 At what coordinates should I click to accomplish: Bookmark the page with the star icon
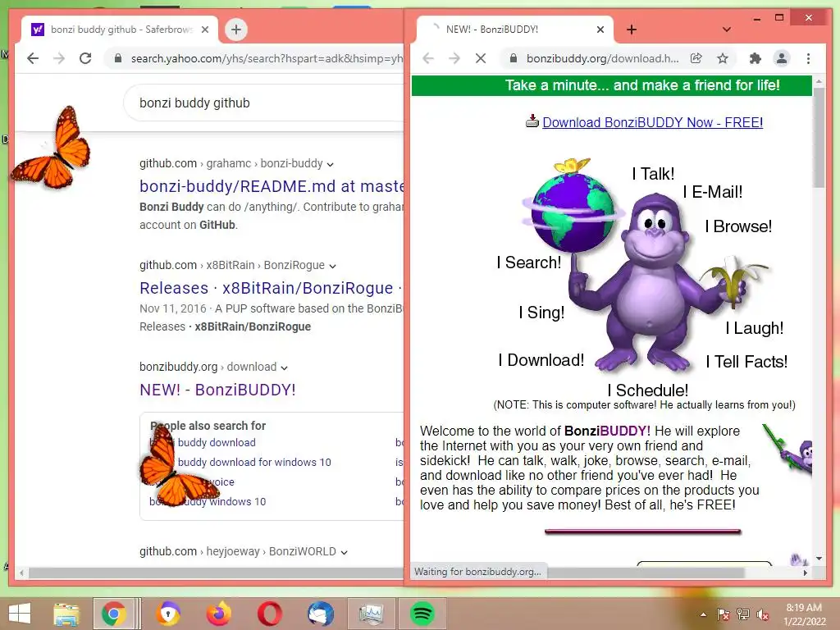(x=723, y=58)
